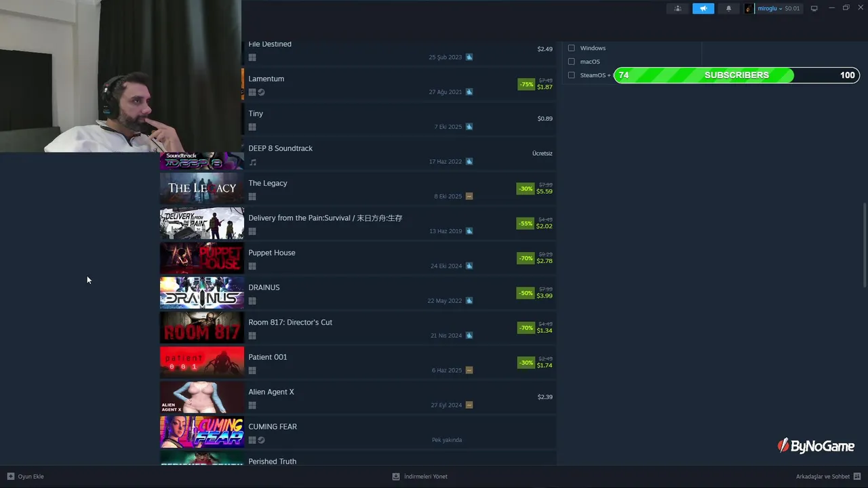
Task: Open the Lamentum title
Action: point(266,79)
